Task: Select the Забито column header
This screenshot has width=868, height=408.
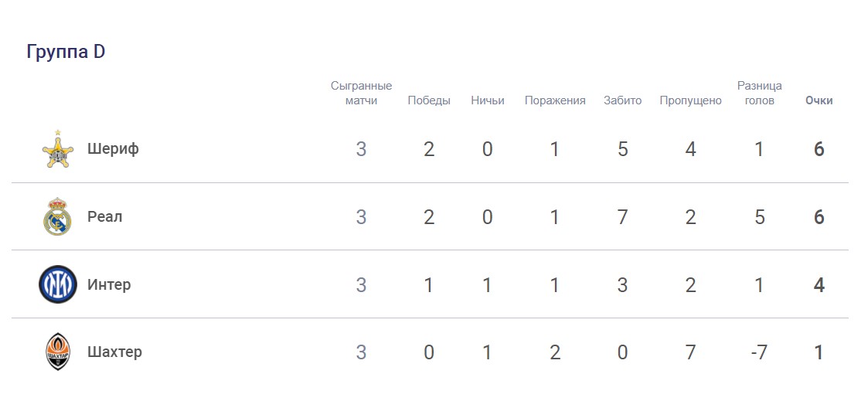Action: coord(623,100)
